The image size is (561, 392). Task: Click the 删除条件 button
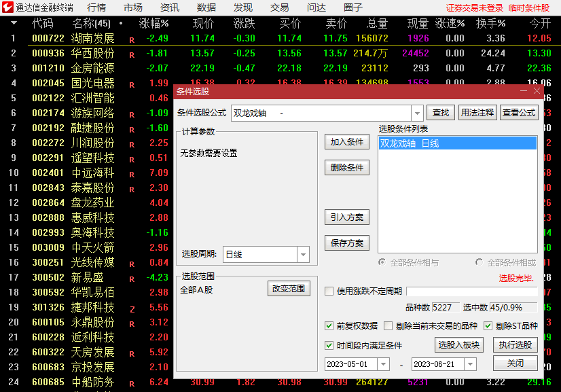click(346, 168)
